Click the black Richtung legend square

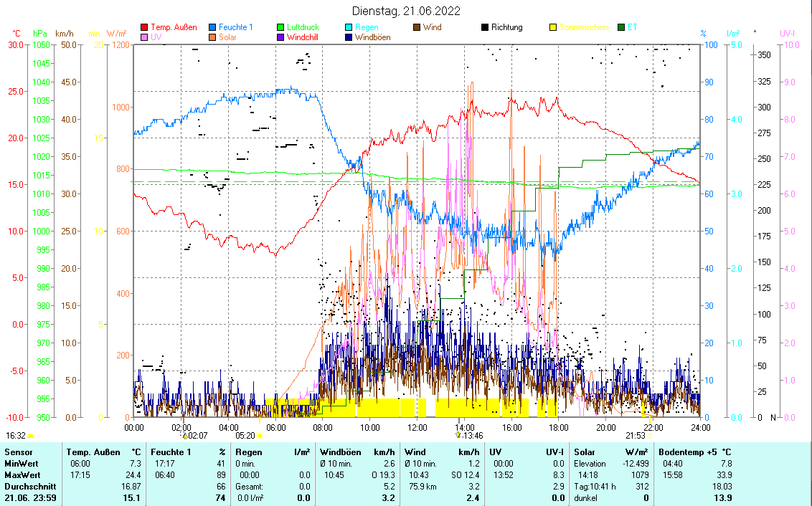(x=485, y=27)
